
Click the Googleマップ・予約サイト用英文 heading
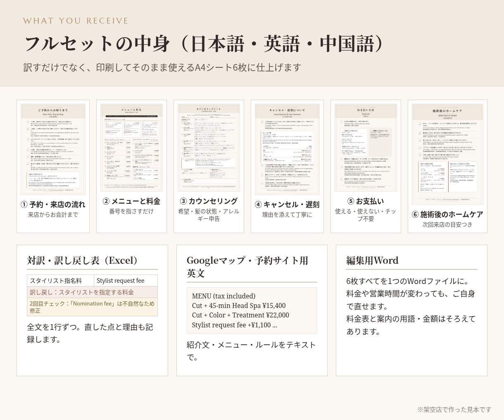tap(247, 267)
